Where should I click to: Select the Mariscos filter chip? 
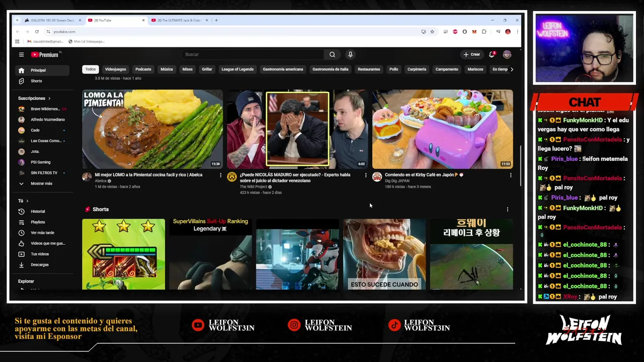tap(475, 69)
